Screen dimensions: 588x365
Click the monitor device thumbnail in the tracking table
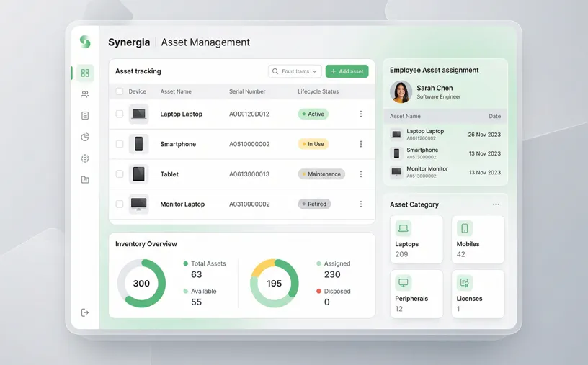(x=139, y=204)
